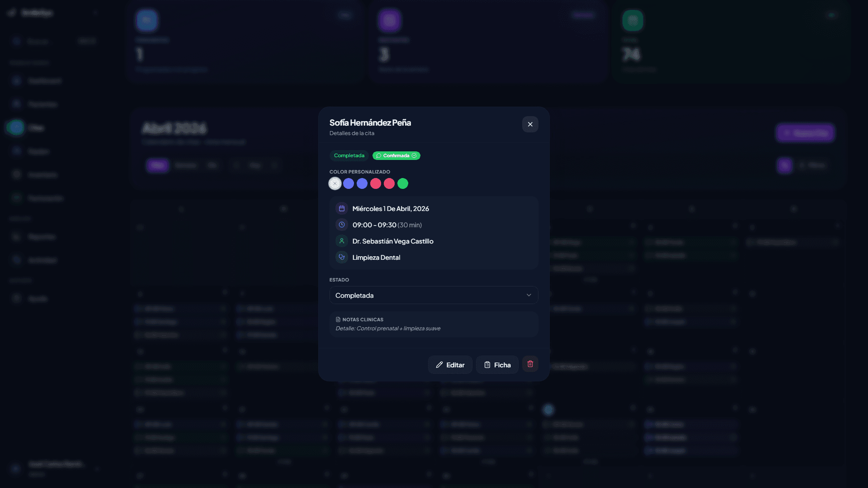Click the Notas Clinicas heading
868x488 pixels.
click(x=363, y=319)
